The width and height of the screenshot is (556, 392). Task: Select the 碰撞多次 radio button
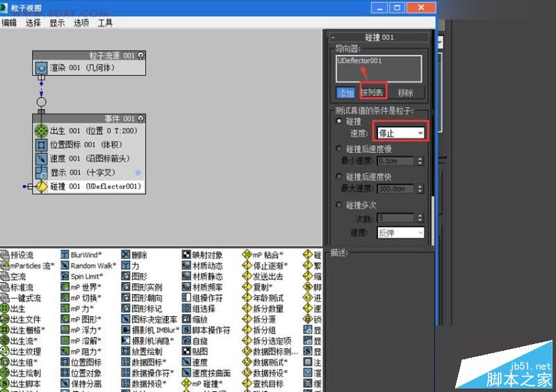click(x=338, y=204)
